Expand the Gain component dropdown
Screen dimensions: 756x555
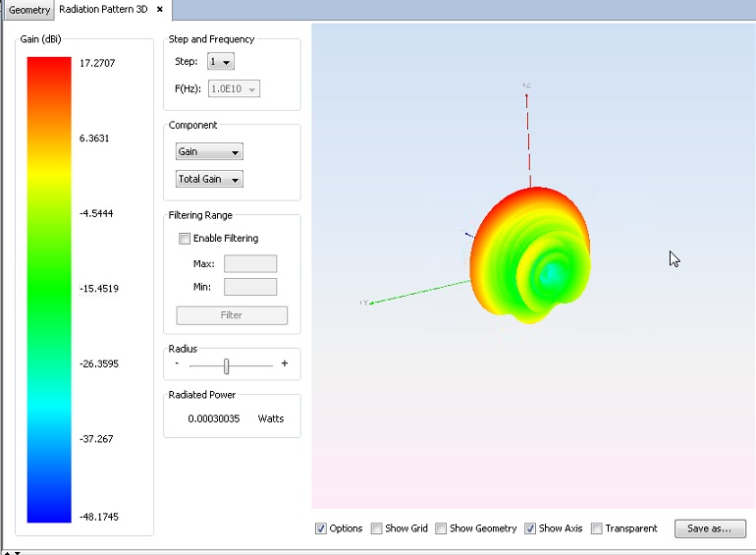click(x=208, y=152)
